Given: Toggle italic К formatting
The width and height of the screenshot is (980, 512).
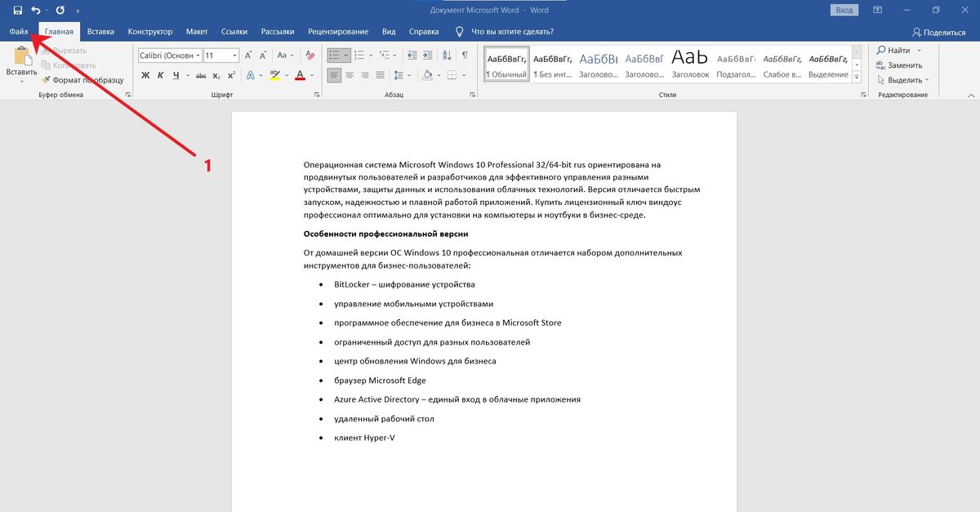Looking at the screenshot, I should [x=161, y=75].
